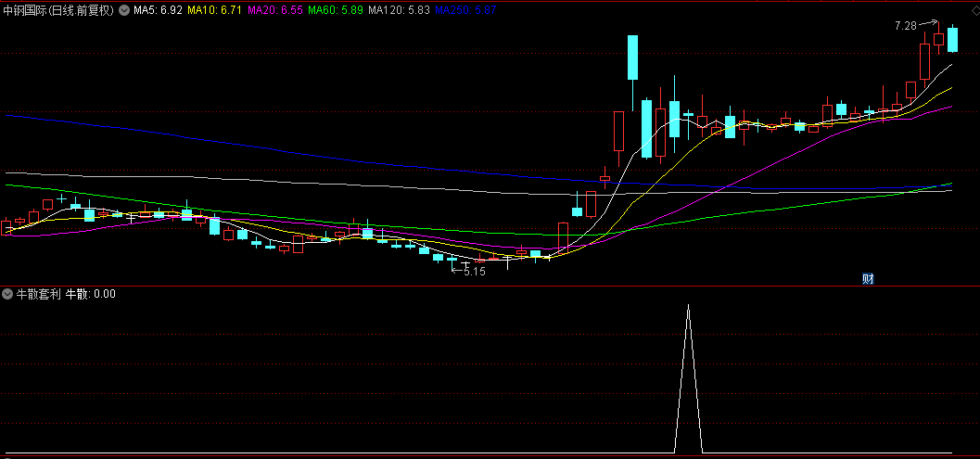Click the white indicator spike peak
980x459 pixels.
click(688, 305)
